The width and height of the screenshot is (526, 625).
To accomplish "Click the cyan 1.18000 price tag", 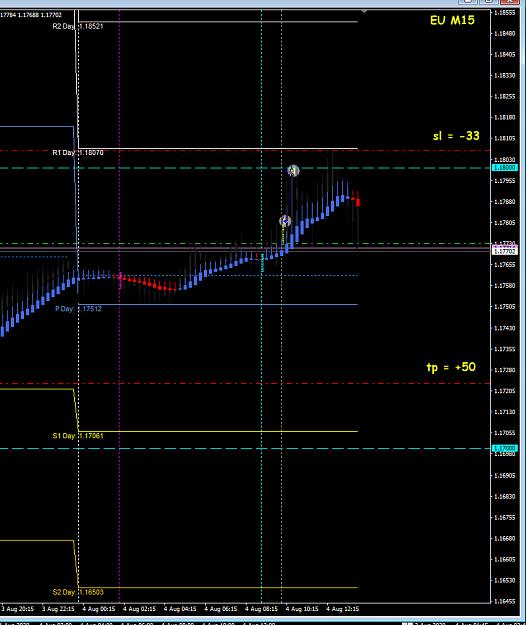I will pos(505,168).
